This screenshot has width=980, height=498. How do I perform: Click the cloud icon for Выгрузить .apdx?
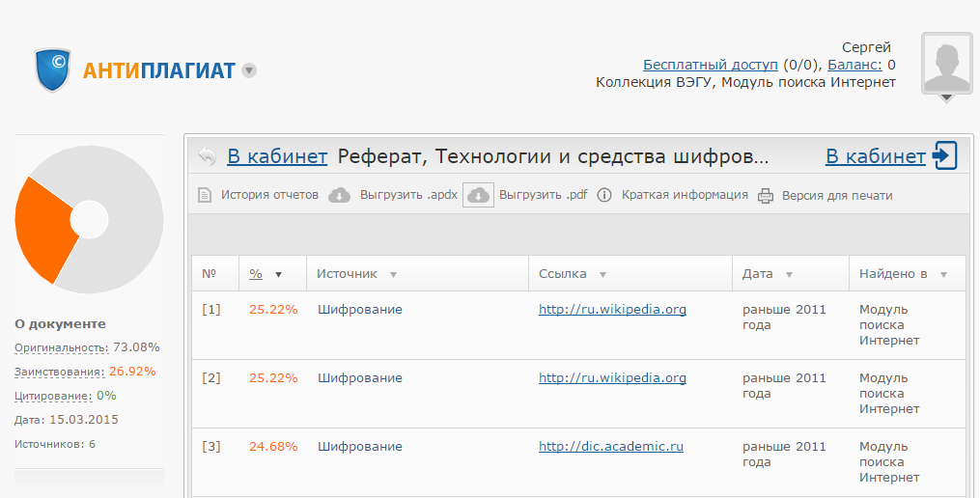click(x=340, y=196)
